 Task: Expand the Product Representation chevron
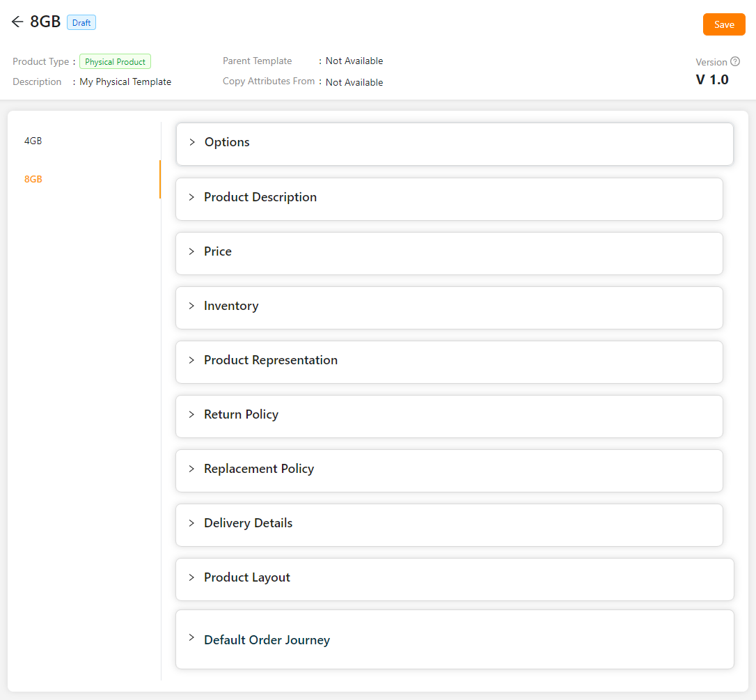point(191,360)
